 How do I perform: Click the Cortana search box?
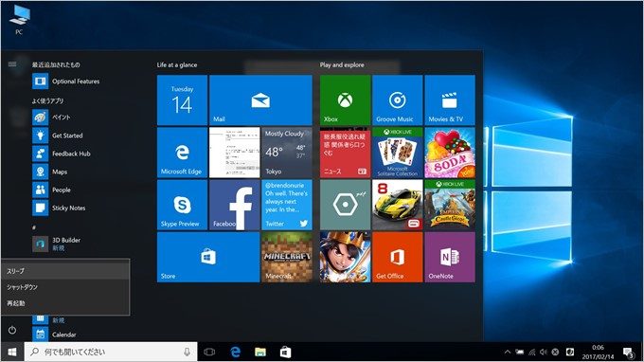pyautogui.click(x=111, y=353)
